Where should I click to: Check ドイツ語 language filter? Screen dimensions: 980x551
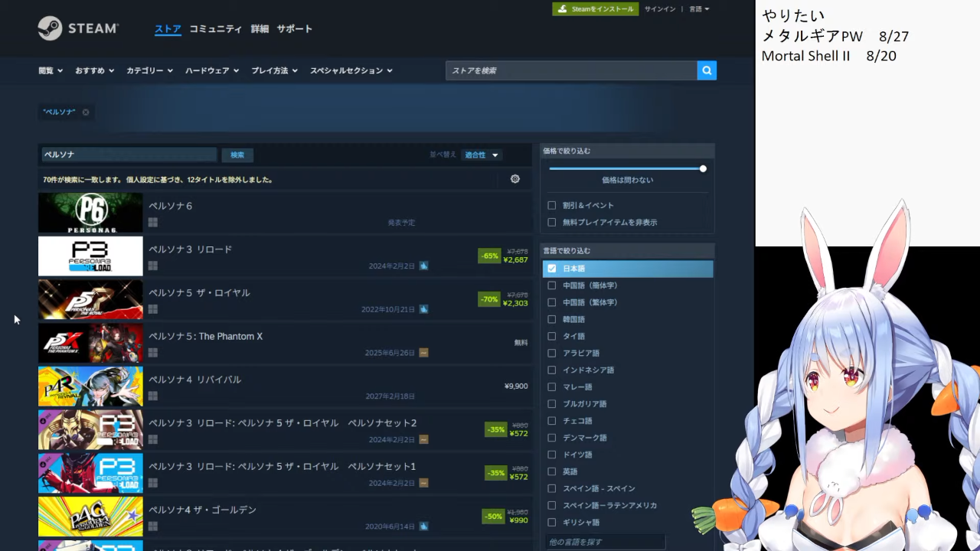tap(551, 455)
